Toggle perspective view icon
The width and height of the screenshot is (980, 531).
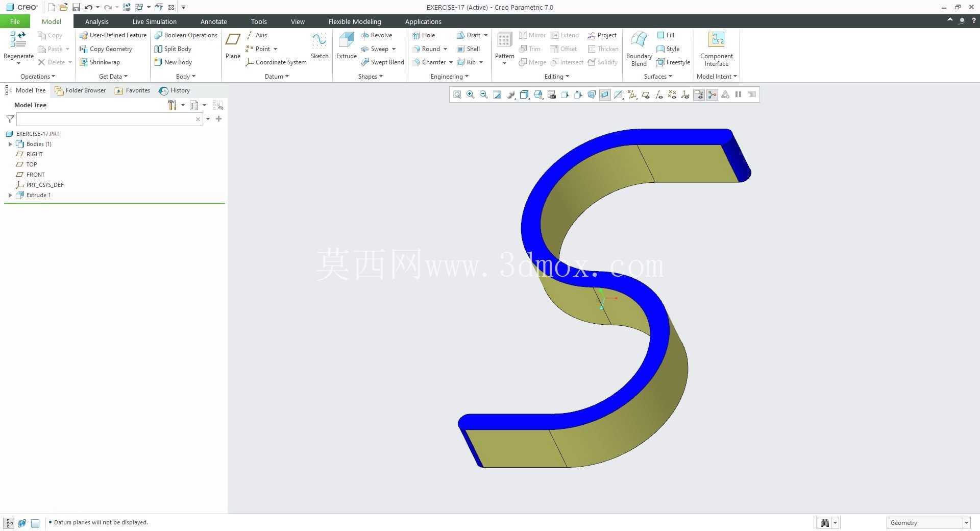tap(592, 94)
